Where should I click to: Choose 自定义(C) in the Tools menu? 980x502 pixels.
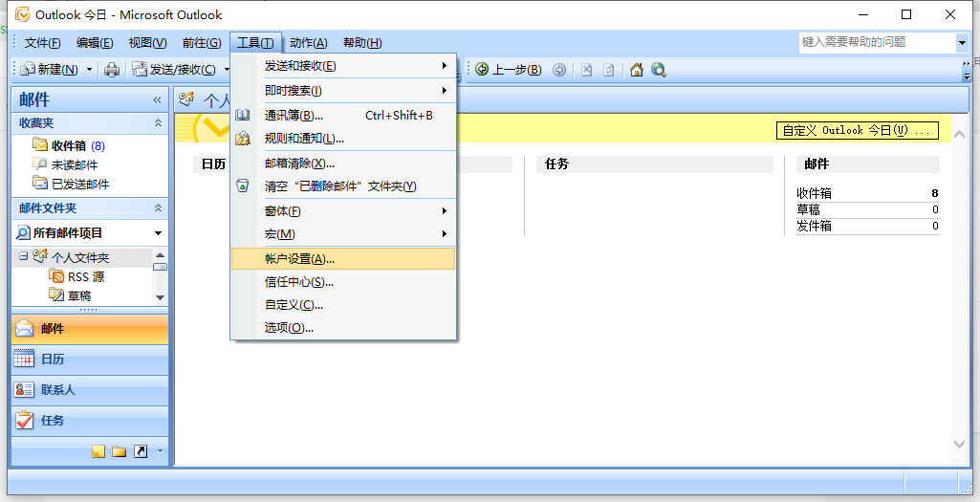[x=344, y=305]
